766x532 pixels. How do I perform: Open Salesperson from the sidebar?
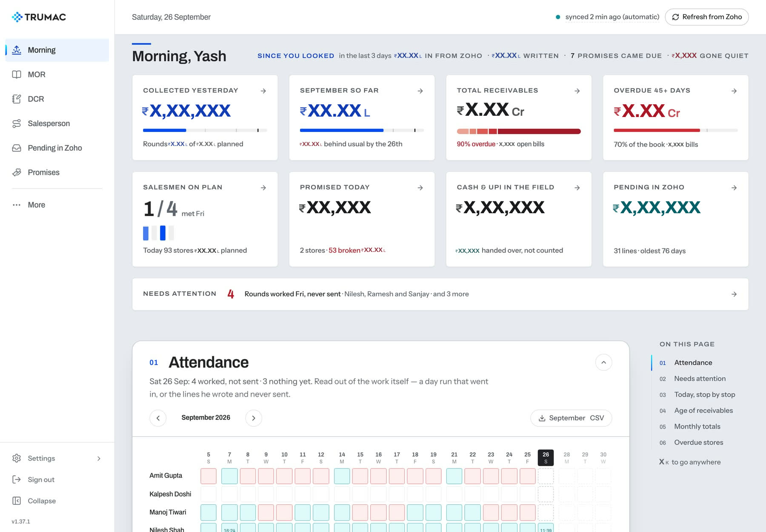tap(57, 123)
